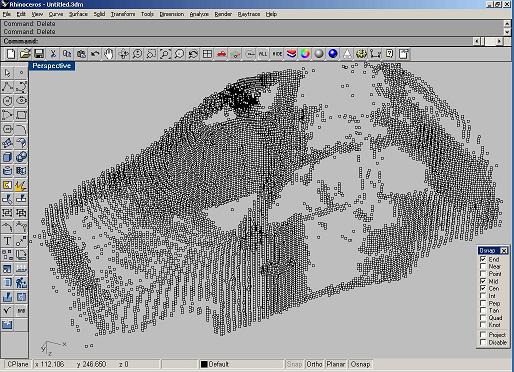Choose the four-viewport layout icon

coord(207,54)
